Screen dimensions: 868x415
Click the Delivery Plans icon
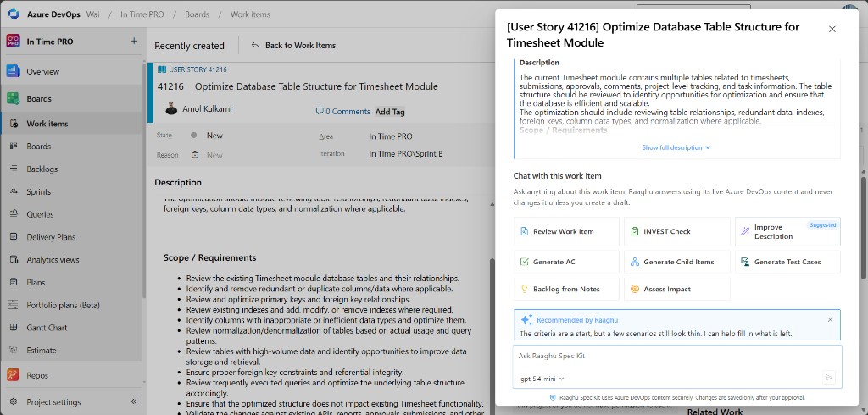click(14, 237)
